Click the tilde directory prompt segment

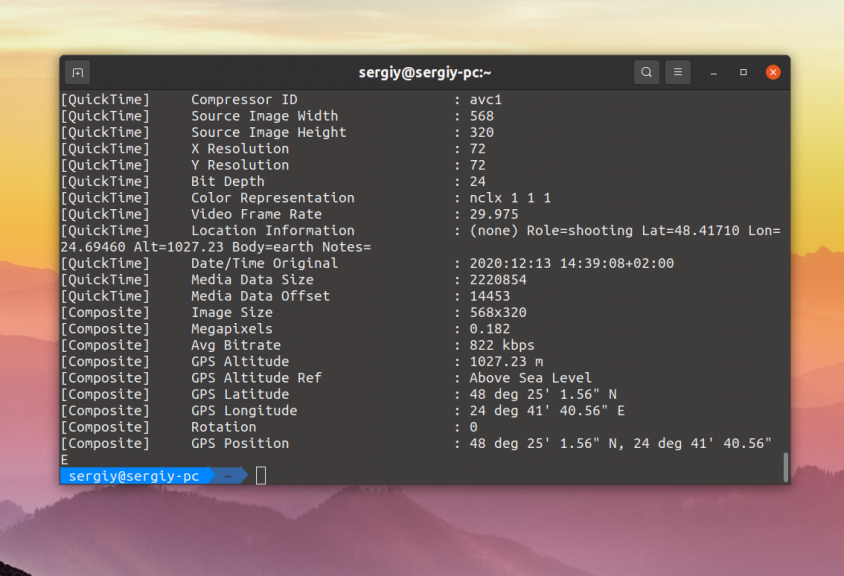click(x=228, y=476)
